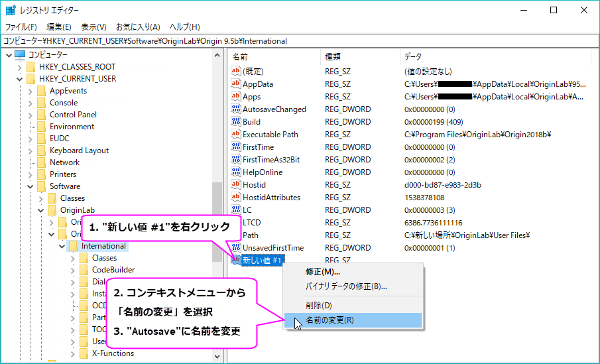Image resolution: width=600 pixels, height=364 pixels.
Task: Click the folder icon of AppEvents
Action: [42, 91]
